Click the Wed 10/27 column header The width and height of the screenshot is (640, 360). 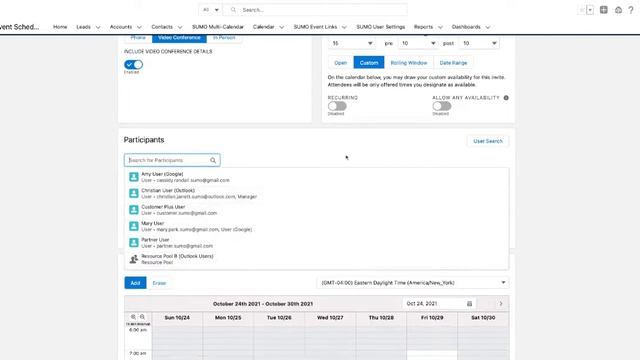click(x=330, y=318)
